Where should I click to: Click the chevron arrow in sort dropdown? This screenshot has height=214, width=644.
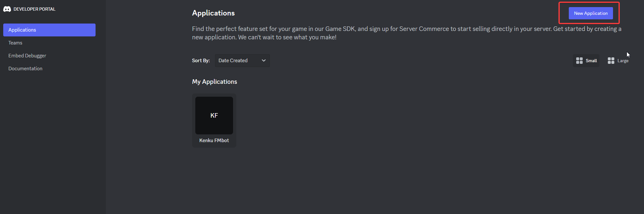point(264,61)
